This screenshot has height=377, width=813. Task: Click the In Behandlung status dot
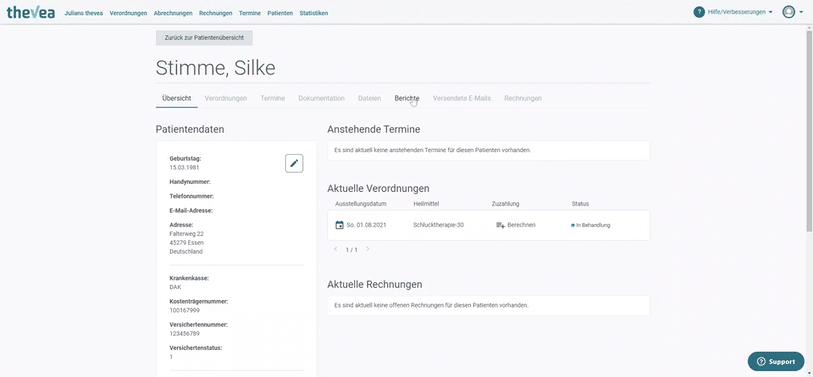[573, 226]
